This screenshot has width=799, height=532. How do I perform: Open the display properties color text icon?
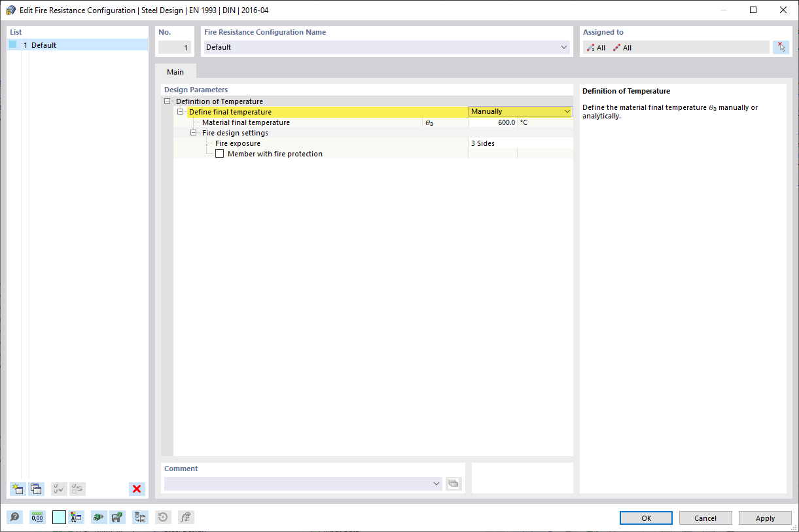click(x=77, y=517)
